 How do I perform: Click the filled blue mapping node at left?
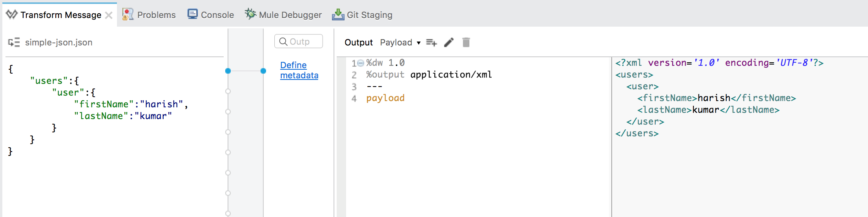pos(228,71)
